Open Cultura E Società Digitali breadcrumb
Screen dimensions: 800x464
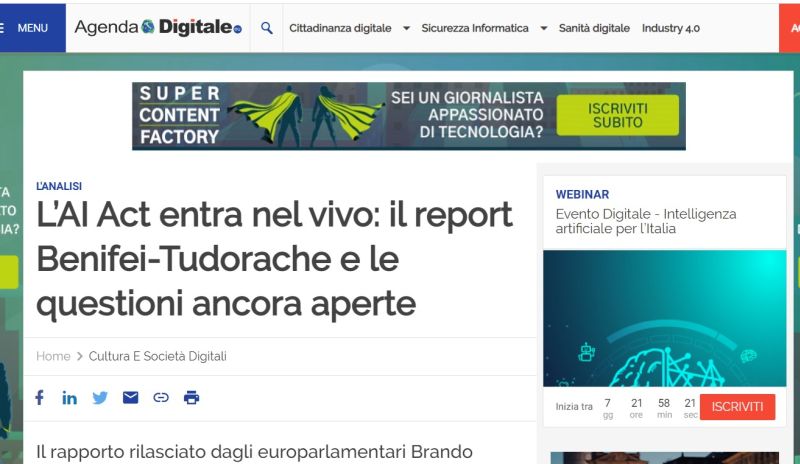[x=158, y=356]
